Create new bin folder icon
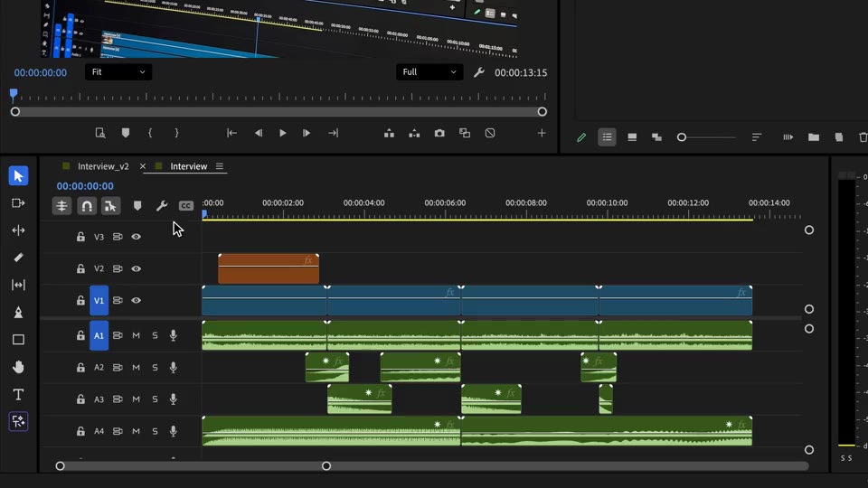 click(813, 137)
